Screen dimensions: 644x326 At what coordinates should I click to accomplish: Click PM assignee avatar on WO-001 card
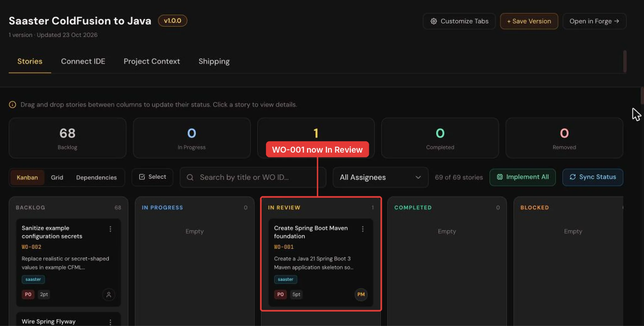[x=361, y=295]
